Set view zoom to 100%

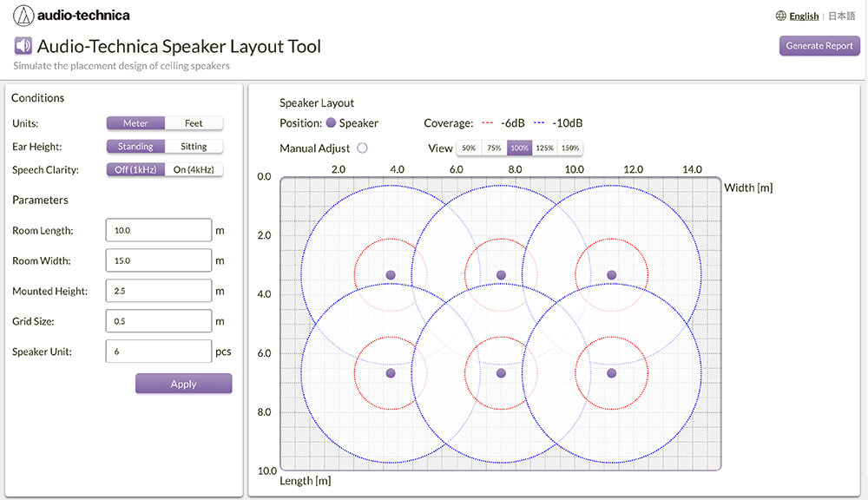click(x=519, y=148)
